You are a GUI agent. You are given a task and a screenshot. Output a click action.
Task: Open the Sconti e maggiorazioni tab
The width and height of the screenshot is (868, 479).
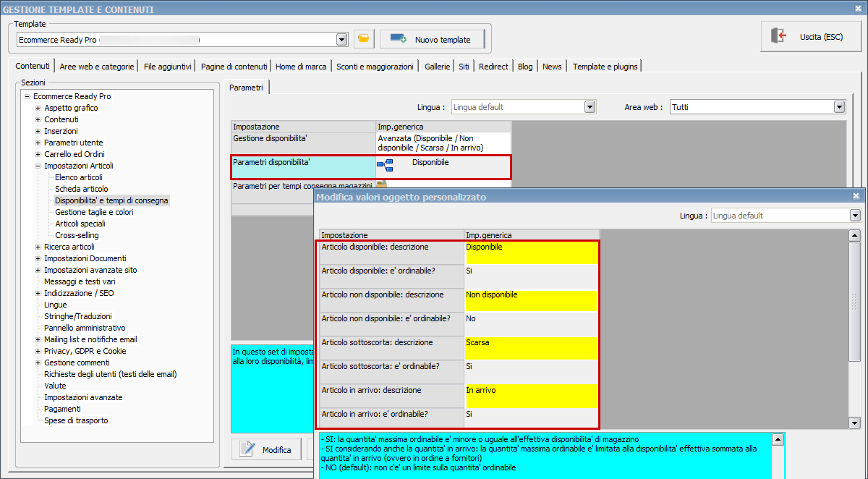click(x=375, y=67)
